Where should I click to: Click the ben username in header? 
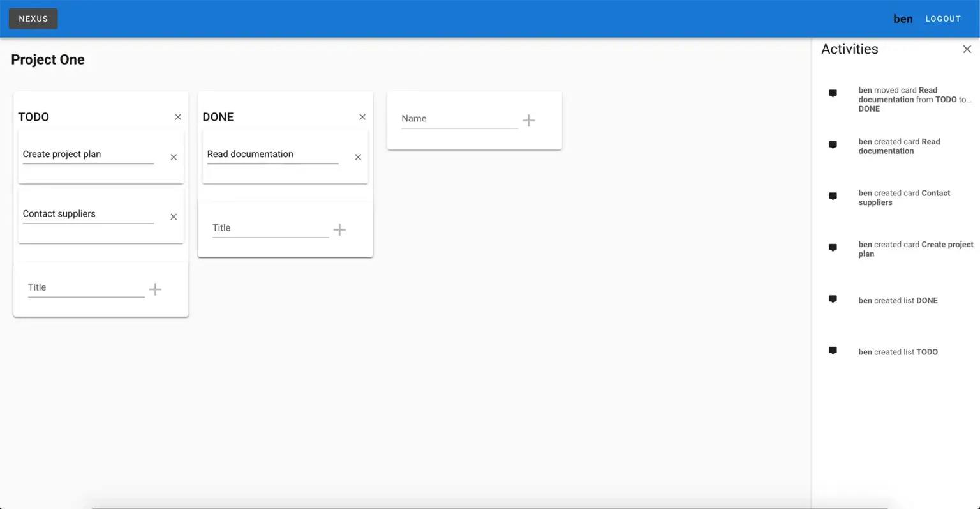tap(902, 19)
